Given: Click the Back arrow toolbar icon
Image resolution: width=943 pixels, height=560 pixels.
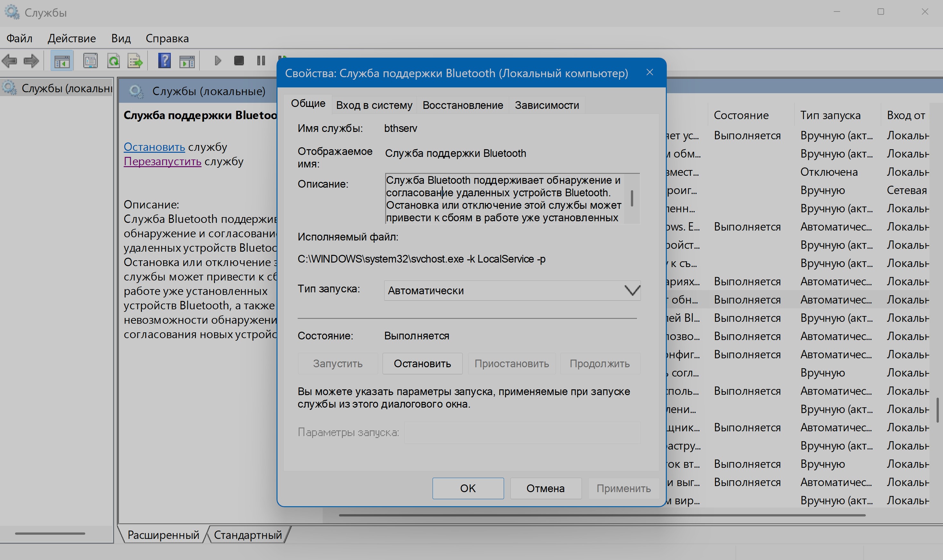Looking at the screenshot, I should [x=9, y=61].
